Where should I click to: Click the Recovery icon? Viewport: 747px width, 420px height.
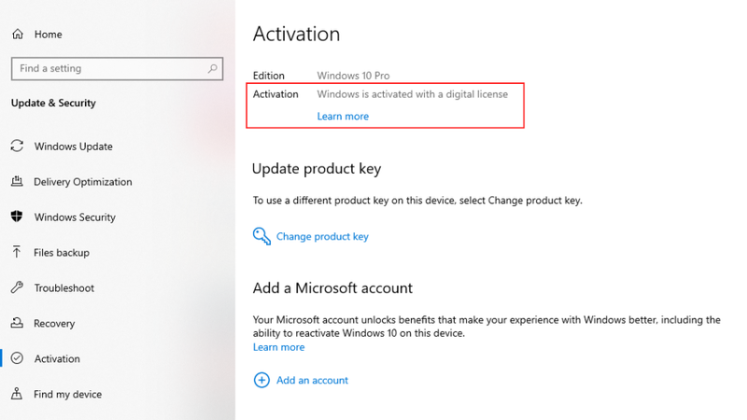pyautogui.click(x=17, y=324)
